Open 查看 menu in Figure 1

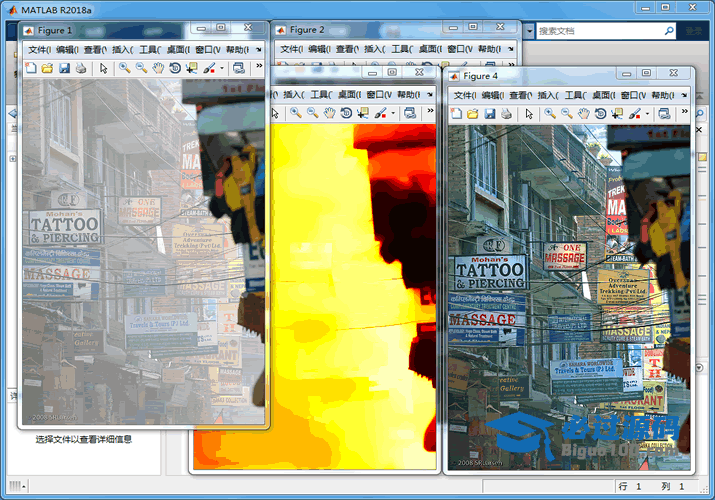pyautogui.click(x=95, y=49)
